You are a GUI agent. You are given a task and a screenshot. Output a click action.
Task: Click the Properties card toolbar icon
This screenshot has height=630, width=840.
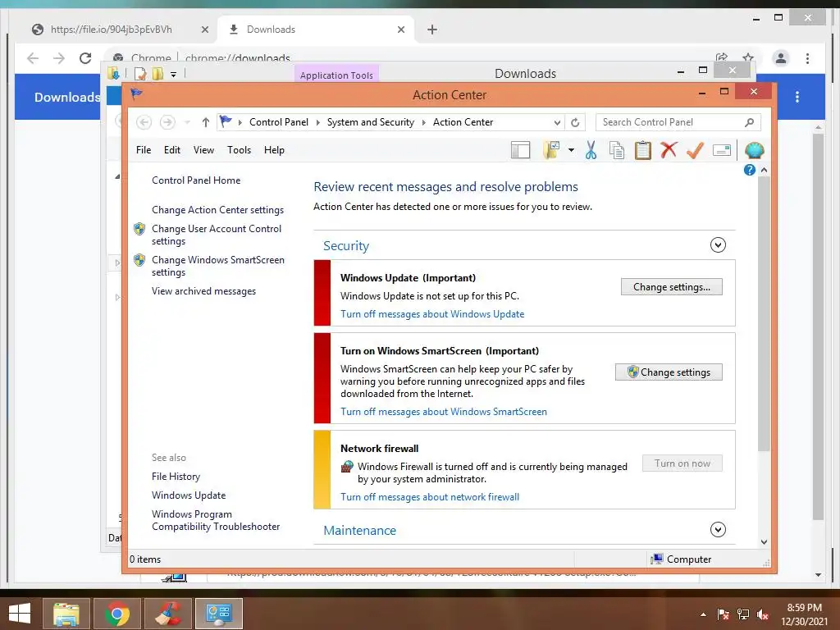pyautogui.click(x=722, y=151)
